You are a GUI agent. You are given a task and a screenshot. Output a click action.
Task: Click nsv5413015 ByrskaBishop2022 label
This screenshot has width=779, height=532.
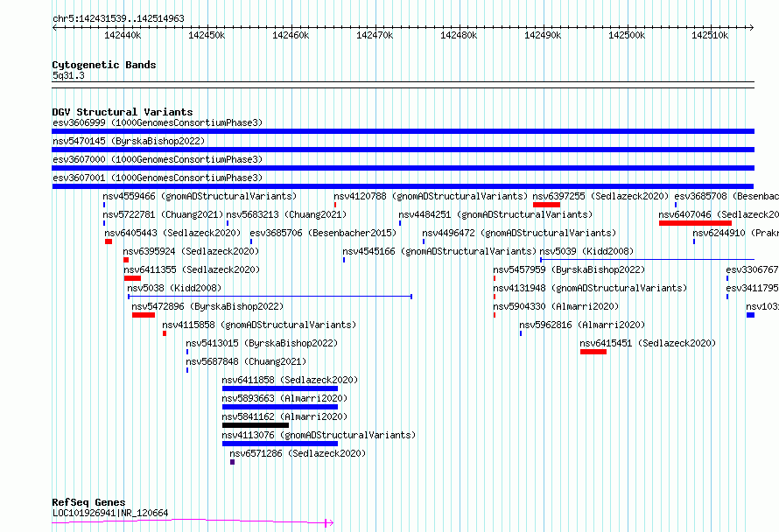(262, 343)
